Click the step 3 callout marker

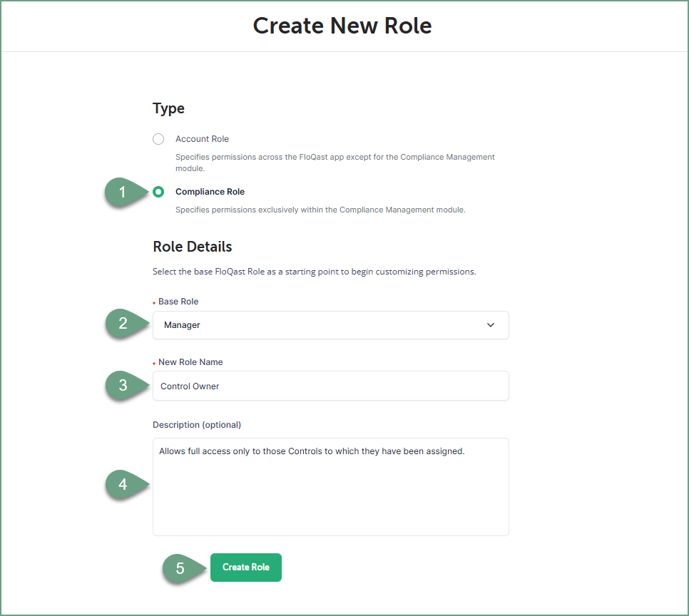click(124, 386)
